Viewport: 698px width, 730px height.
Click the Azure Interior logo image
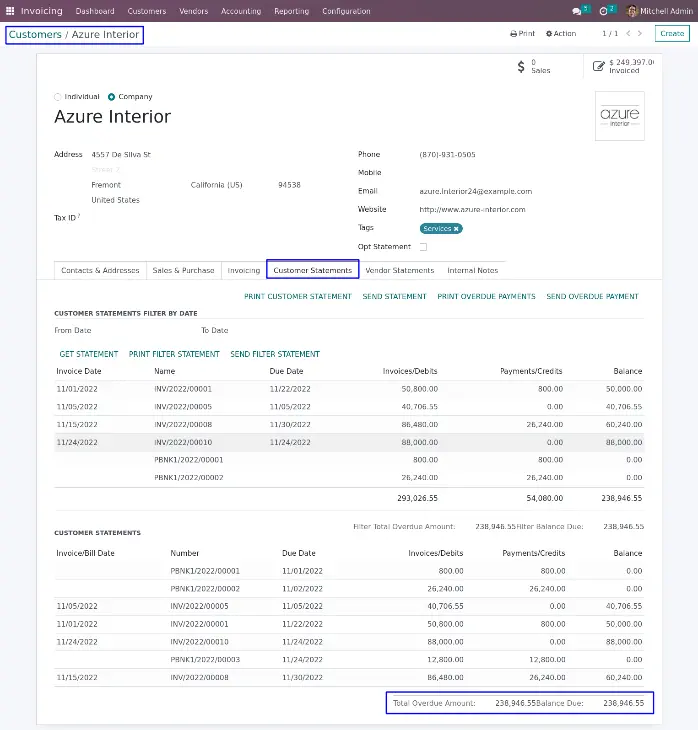(620, 116)
